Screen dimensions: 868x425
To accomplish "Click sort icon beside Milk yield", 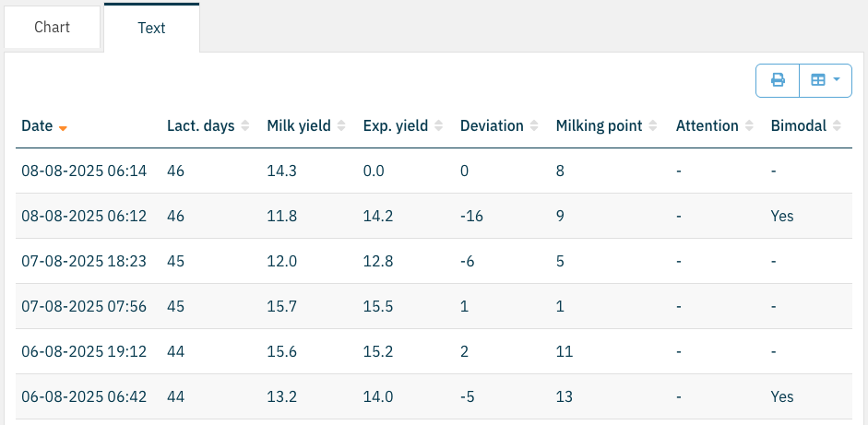I will [x=341, y=126].
